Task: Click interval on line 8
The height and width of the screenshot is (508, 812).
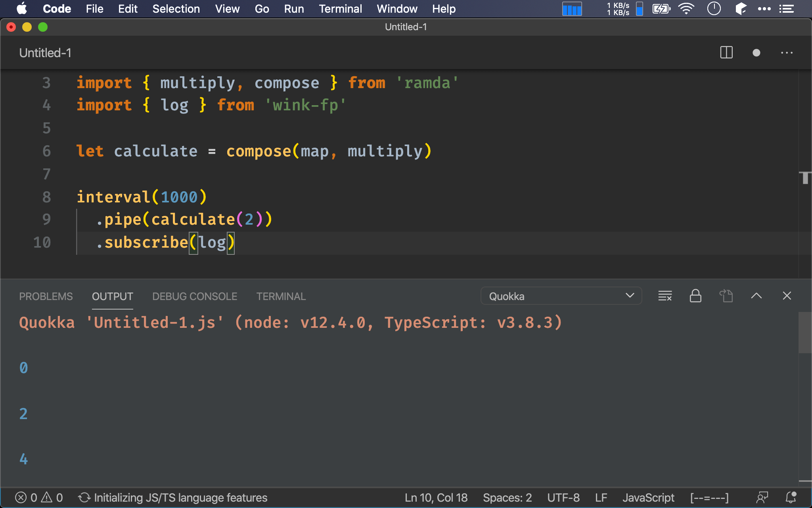Action: [113, 197]
